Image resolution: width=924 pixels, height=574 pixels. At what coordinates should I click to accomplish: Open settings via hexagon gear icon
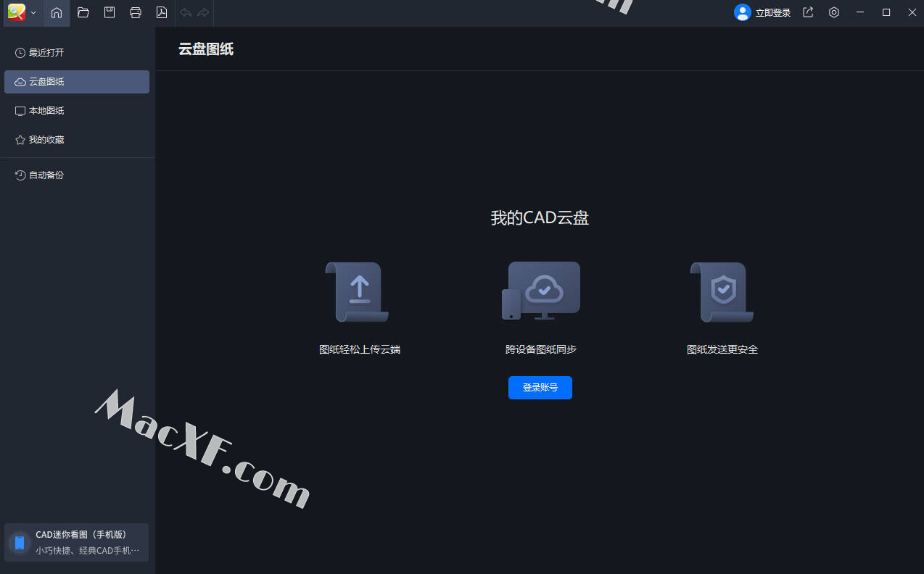pos(834,12)
